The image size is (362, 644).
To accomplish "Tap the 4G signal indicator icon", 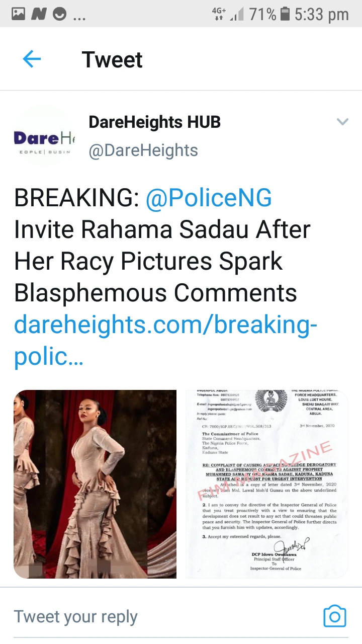I will [219, 14].
